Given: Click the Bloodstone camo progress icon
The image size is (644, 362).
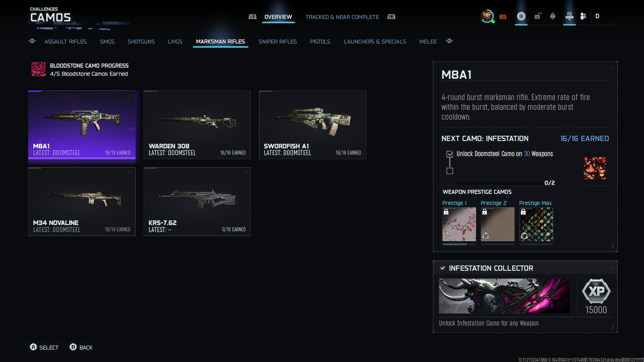Looking at the screenshot, I should coord(39,69).
